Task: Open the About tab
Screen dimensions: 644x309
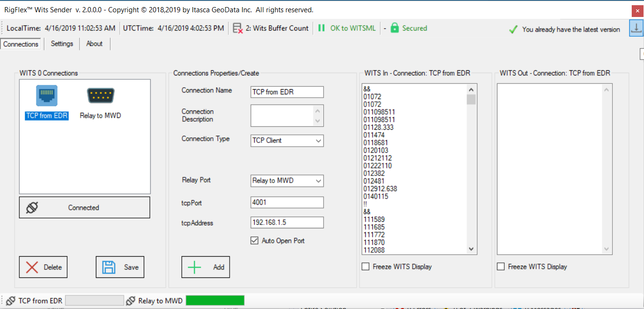Action: (x=94, y=44)
